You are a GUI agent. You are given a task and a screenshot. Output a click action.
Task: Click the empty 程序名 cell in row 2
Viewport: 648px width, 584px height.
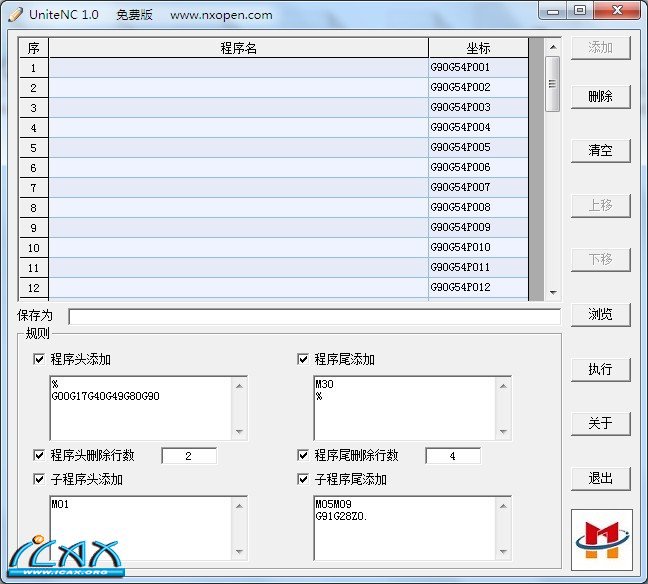[x=239, y=87]
